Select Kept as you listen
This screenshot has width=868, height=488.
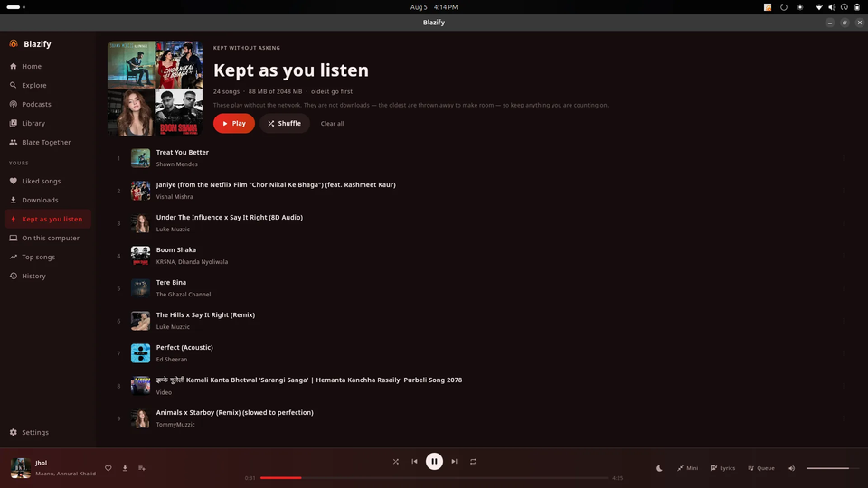click(x=48, y=219)
